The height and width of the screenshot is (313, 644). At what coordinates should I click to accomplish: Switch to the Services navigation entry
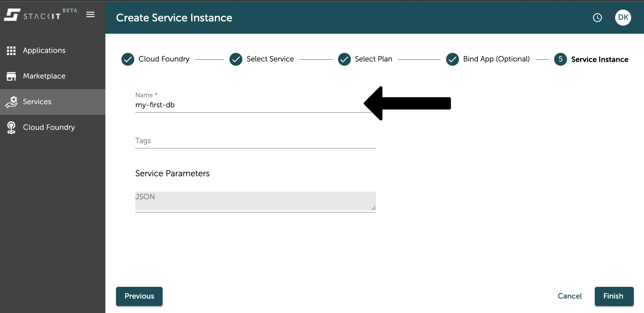click(37, 102)
